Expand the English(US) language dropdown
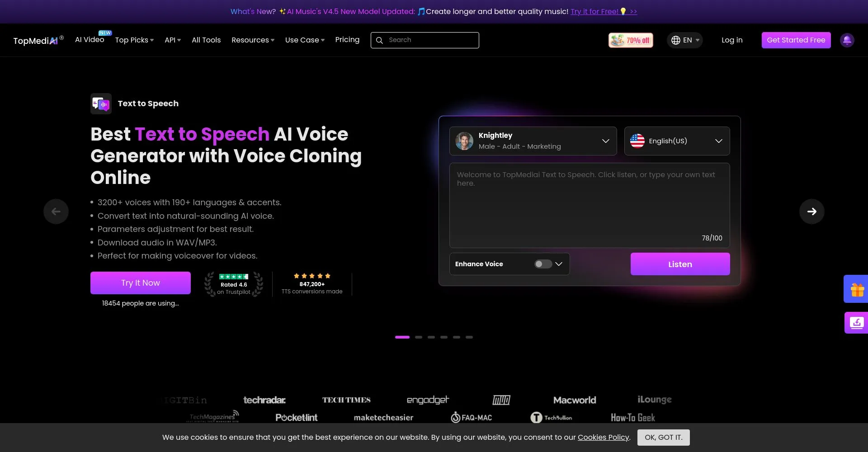Viewport: 868px width, 452px height. (x=677, y=141)
